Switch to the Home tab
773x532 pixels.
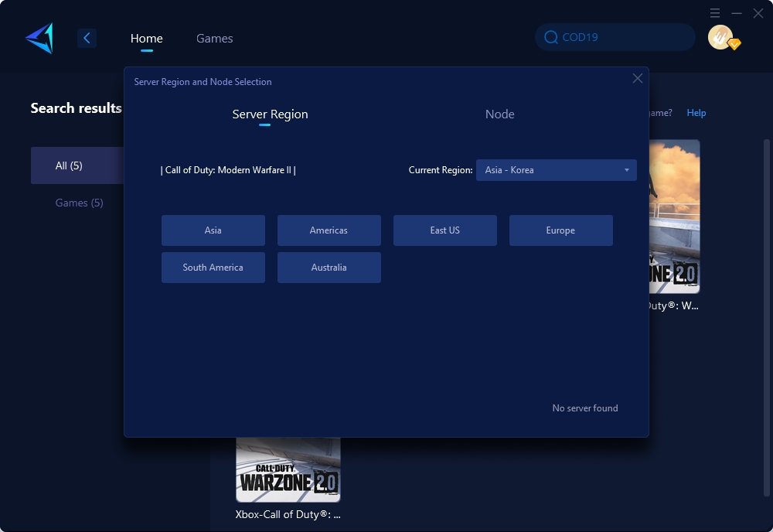pyautogui.click(x=146, y=39)
